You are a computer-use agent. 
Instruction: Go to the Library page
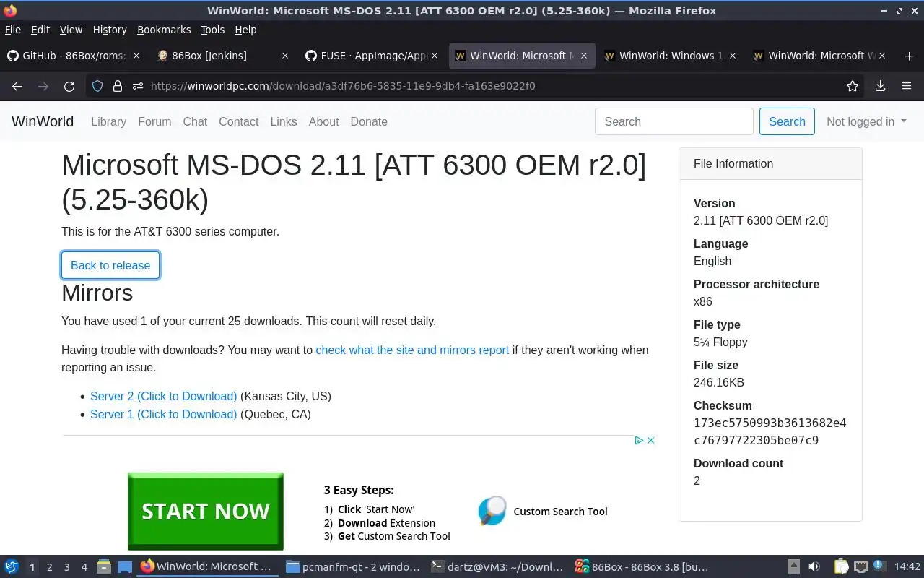coord(108,121)
